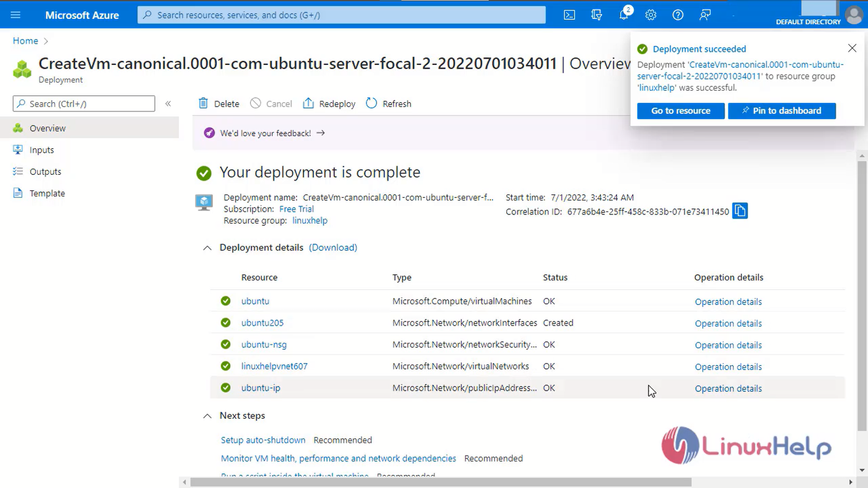Screen dimensions: 868x488
Task: Click the Microsoft Azure logo text
Action: (82, 15)
